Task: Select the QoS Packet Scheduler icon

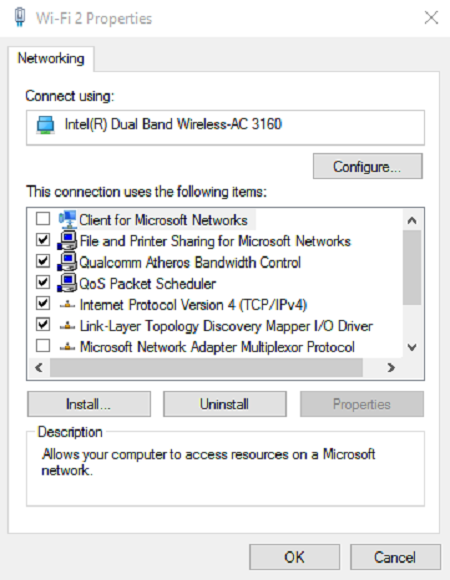Action: point(67,283)
